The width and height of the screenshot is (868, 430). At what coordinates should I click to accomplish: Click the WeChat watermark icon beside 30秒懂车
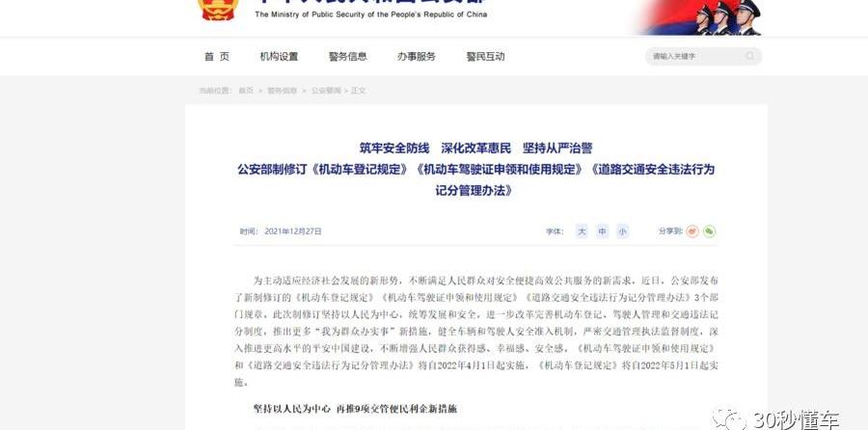[729, 417]
